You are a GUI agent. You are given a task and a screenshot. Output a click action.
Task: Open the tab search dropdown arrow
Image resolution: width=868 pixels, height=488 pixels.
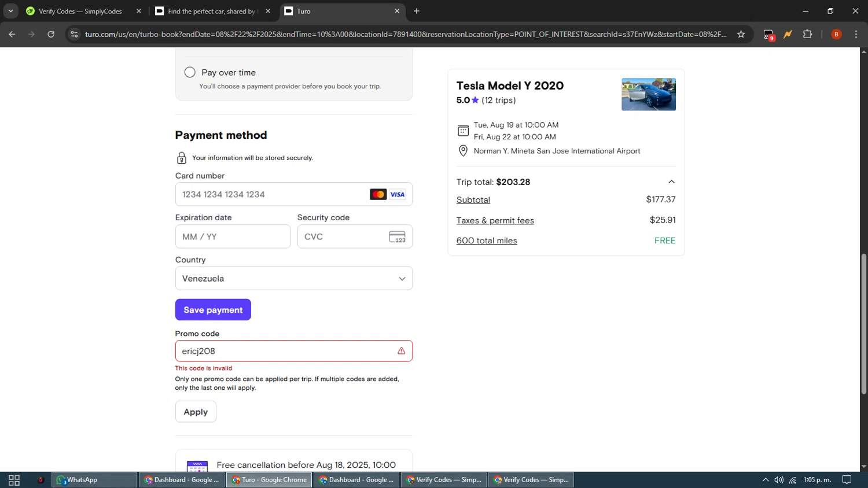(x=10, y=11)
